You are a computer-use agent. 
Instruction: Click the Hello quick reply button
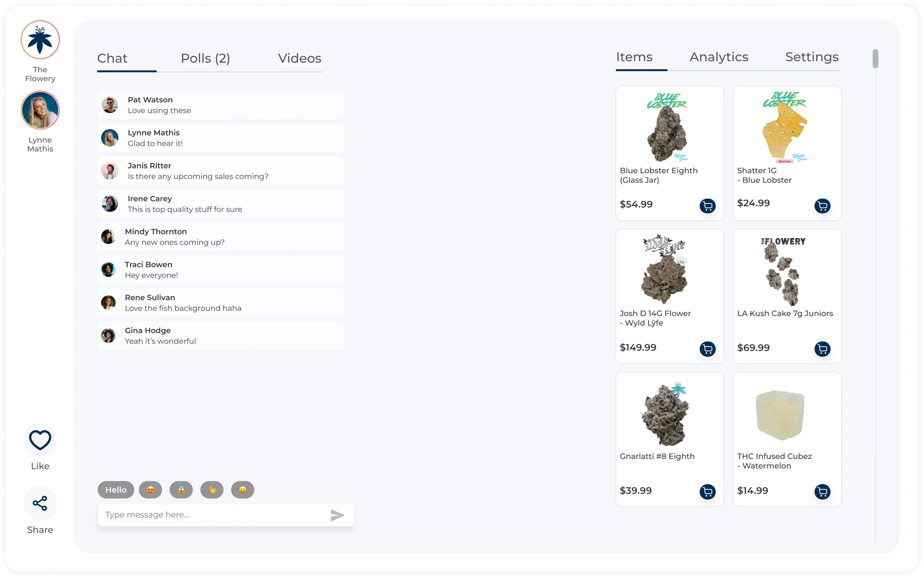tap(115, 490)
